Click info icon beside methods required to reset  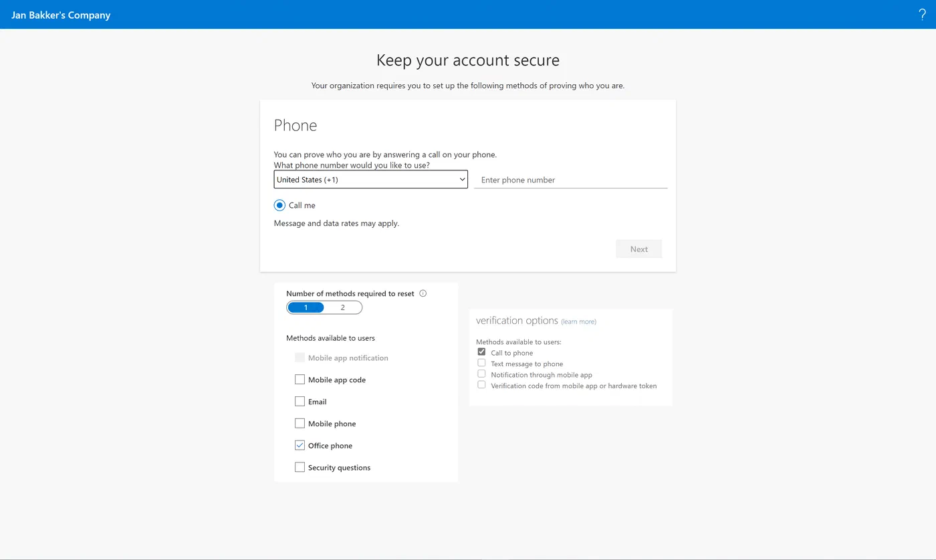click(423, 293)
